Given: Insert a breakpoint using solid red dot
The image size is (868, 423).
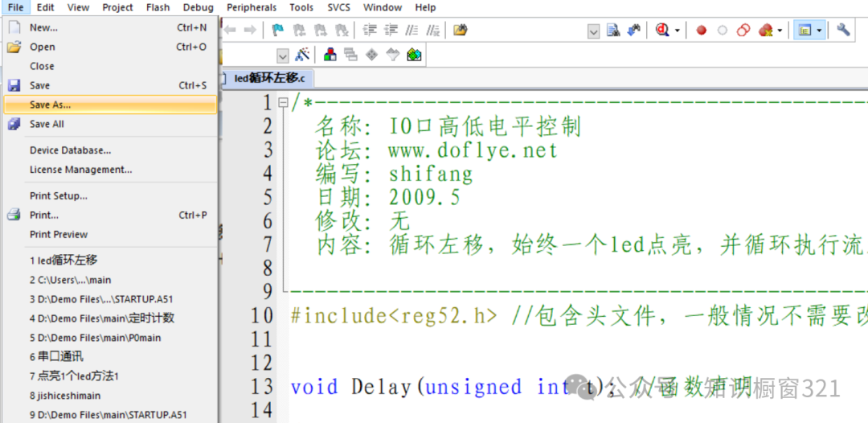Looking at the screenshot, I should click(702, 31).
